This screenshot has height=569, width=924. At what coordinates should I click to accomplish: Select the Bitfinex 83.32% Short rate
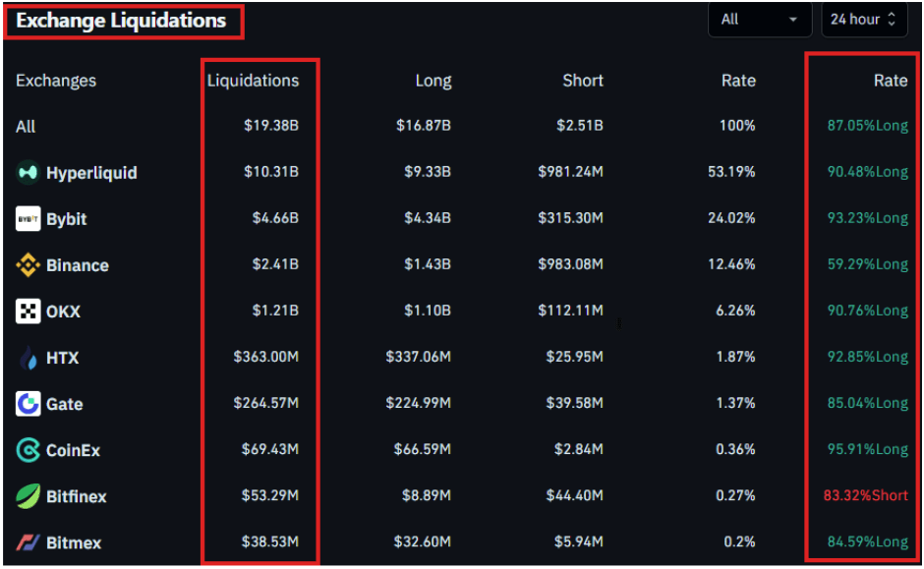(866, 495)
